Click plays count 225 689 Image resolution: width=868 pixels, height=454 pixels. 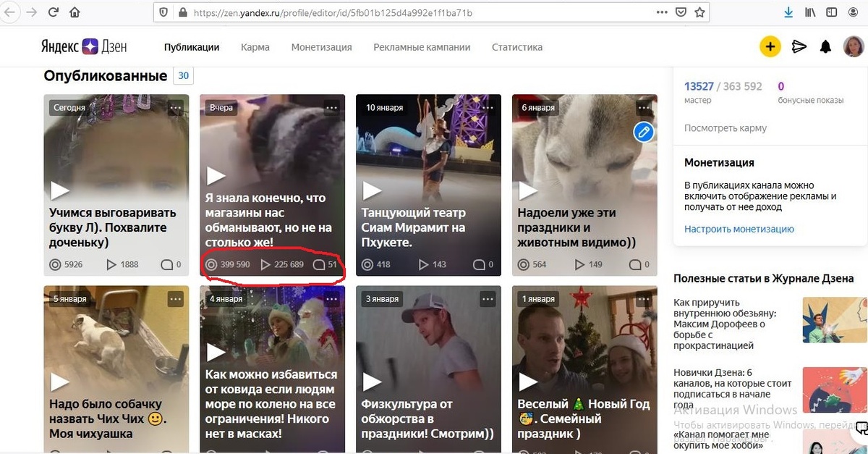[282, 264]
